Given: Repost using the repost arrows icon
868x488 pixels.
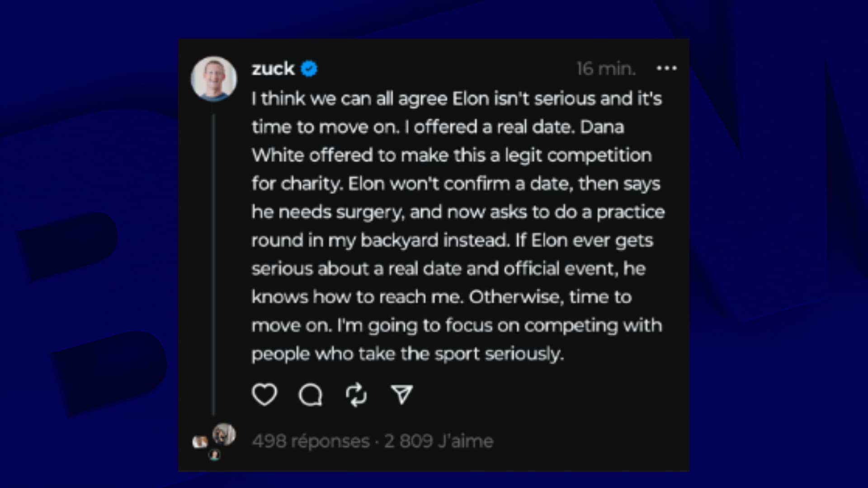Looking at the screenshot, I should (x=357, y=394).
